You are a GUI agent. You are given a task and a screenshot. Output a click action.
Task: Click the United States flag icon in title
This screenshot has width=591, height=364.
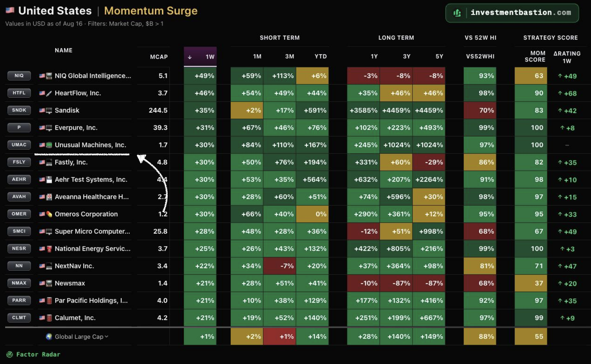pyautogui.click(x=10, y=10)
